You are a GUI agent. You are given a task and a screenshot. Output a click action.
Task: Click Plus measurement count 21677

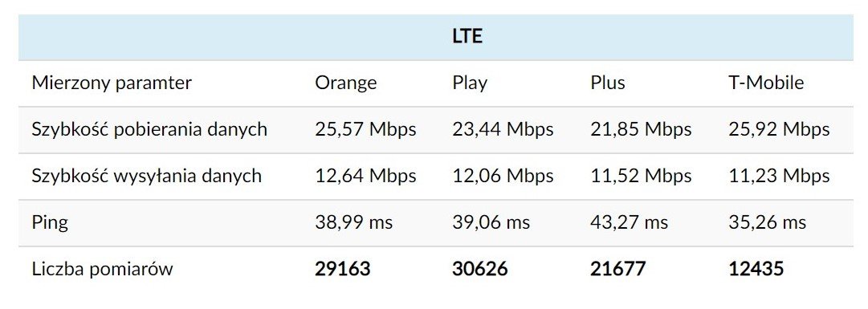pyautogui.click(x=617, y=270)
